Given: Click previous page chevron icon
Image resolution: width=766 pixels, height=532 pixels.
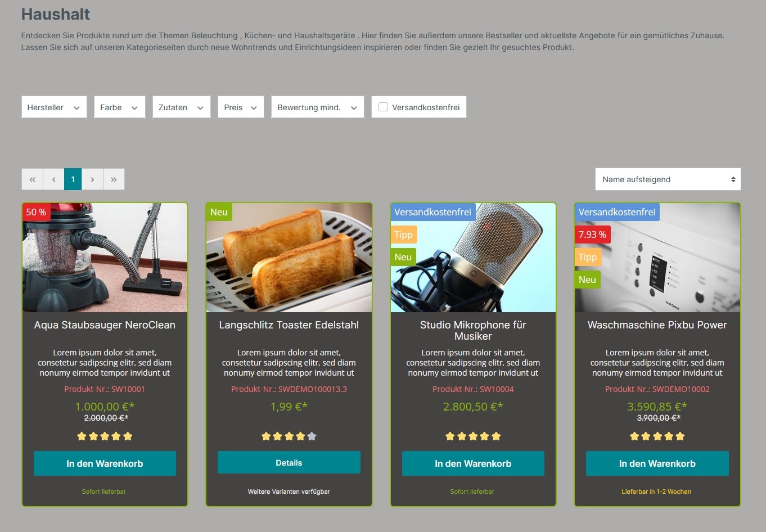Looking at the screenshot, I should point(53,179).
